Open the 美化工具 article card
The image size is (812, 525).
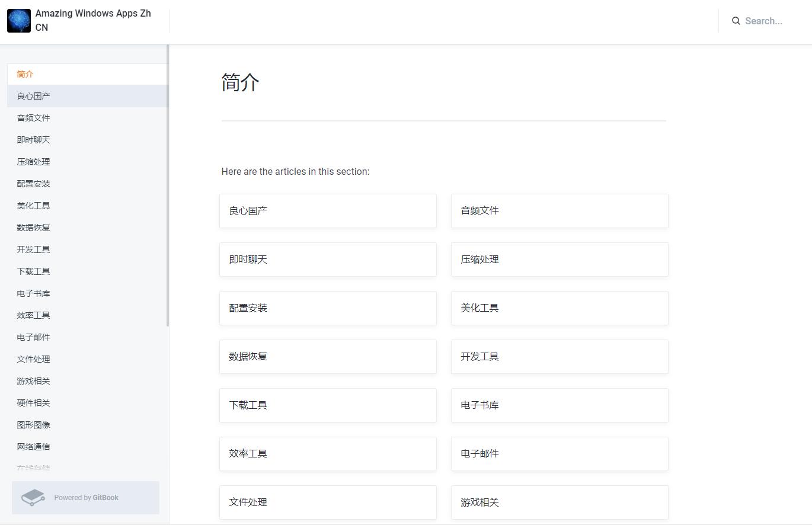pos(559,308)
